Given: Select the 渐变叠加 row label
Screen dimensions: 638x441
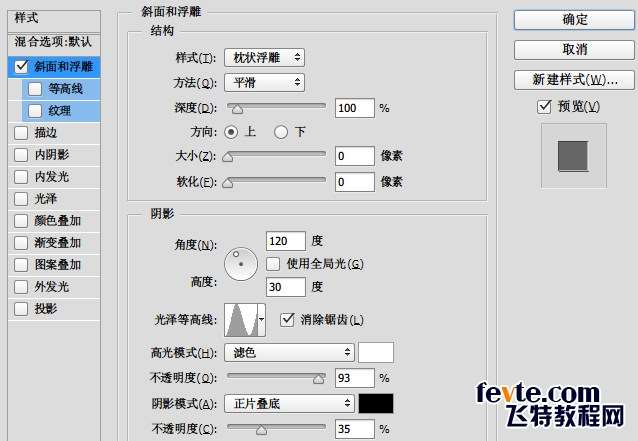Looking at the screenshot, I should 57,242.
